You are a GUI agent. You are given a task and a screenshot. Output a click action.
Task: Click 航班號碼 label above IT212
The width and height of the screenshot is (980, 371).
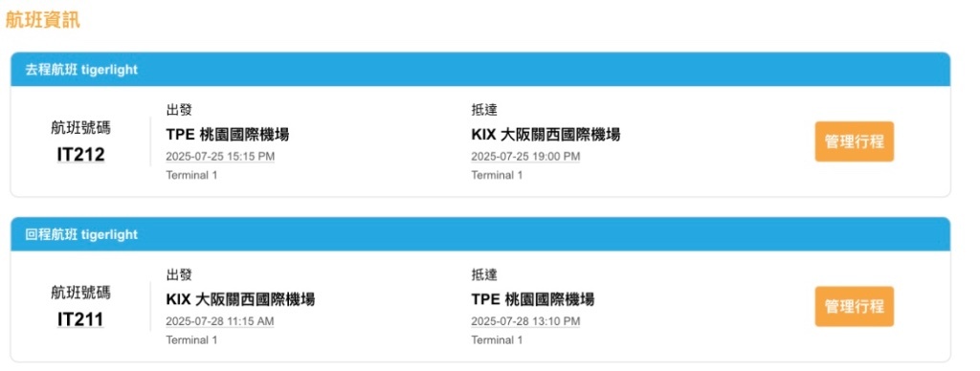[x=80, y=128]
